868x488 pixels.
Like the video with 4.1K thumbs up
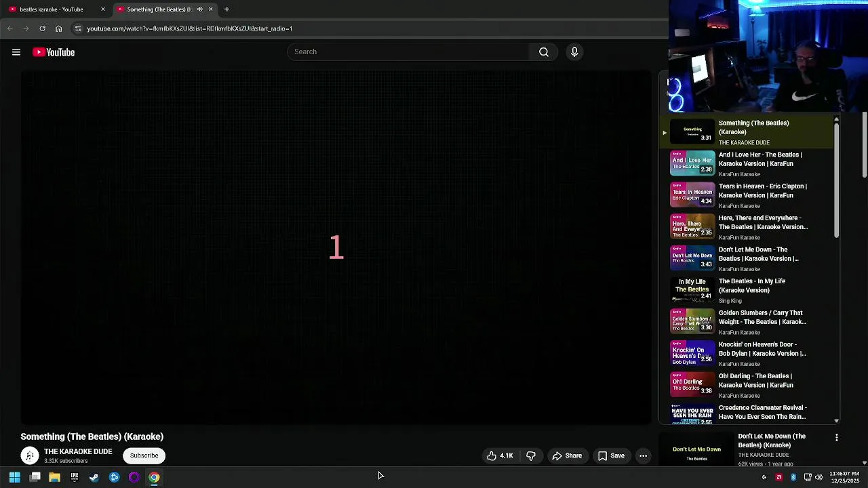click(x=500, y=456)
